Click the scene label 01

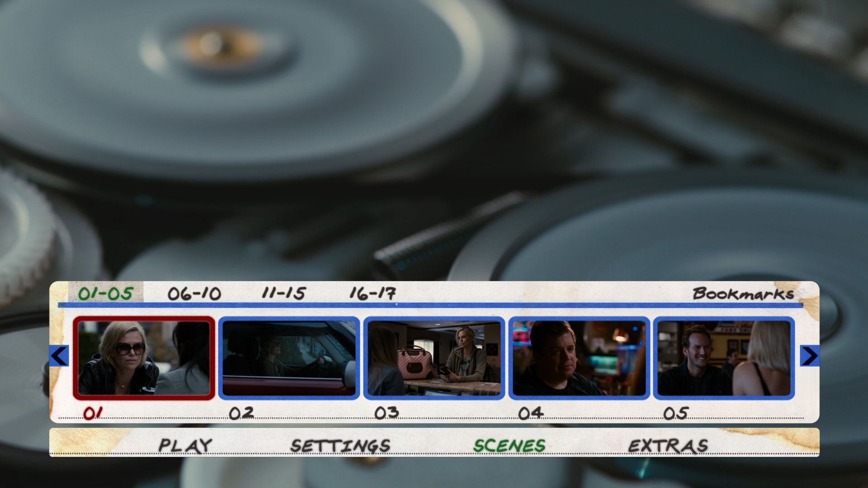(93, 413)
